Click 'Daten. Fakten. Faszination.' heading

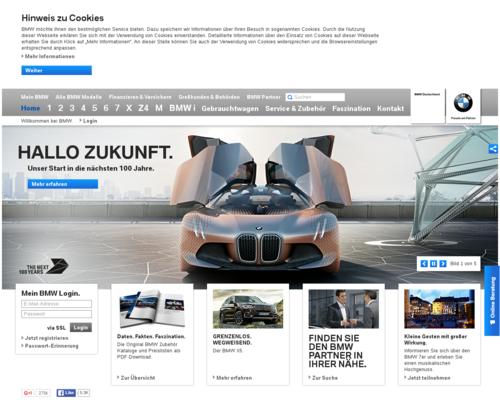coord(151,336)
